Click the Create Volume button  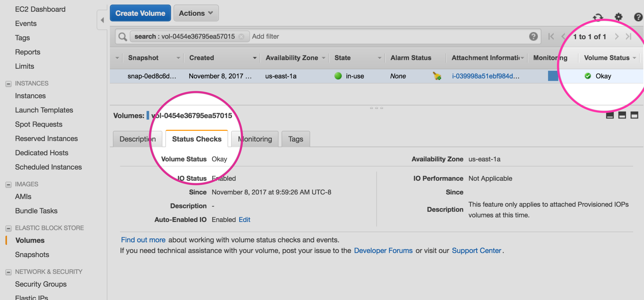(x=140, y=13)
